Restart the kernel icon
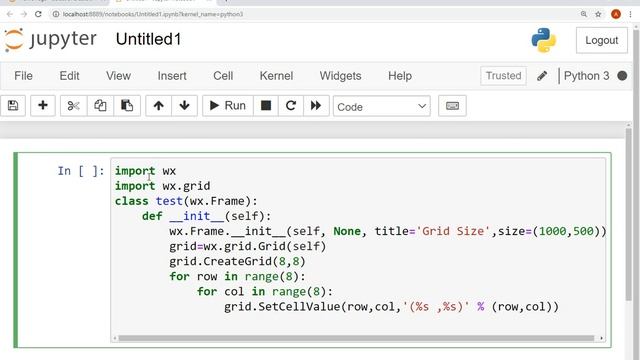The image size is (640, 360). click(291, 106)
